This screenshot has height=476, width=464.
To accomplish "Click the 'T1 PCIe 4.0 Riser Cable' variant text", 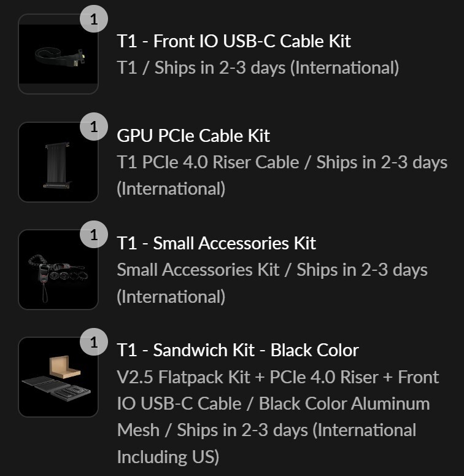I will click(x=208, y=162).
